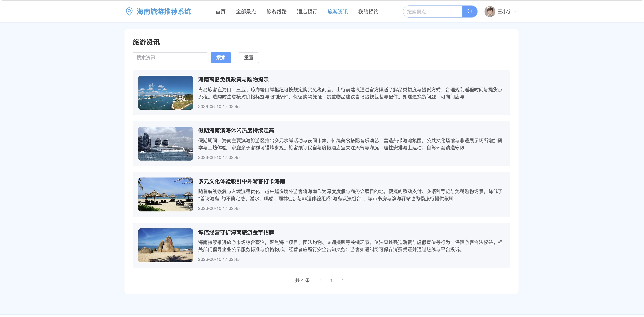
Task: Click the timestamp under 诚信经营守护 article
Action: pyautogui.click(x=219, y=259)
